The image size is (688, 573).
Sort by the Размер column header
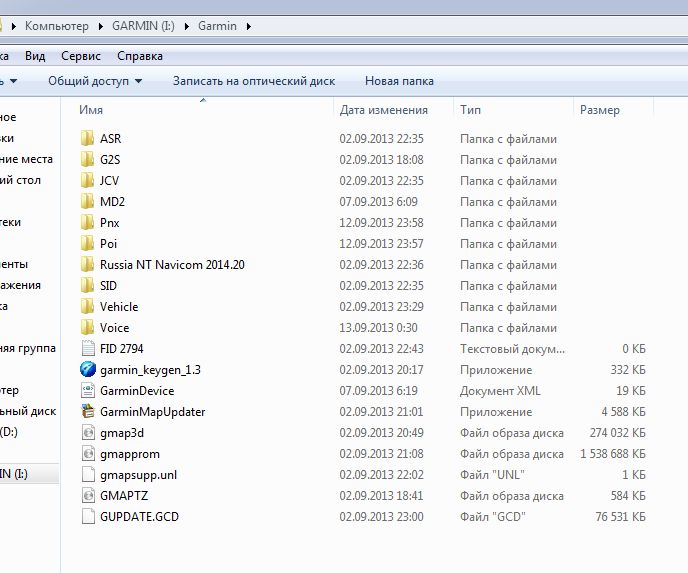tap(599, 110)
